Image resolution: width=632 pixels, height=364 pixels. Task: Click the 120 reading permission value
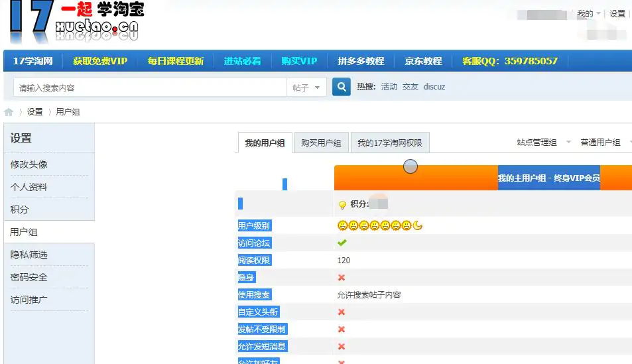click(x=344, y=261)
